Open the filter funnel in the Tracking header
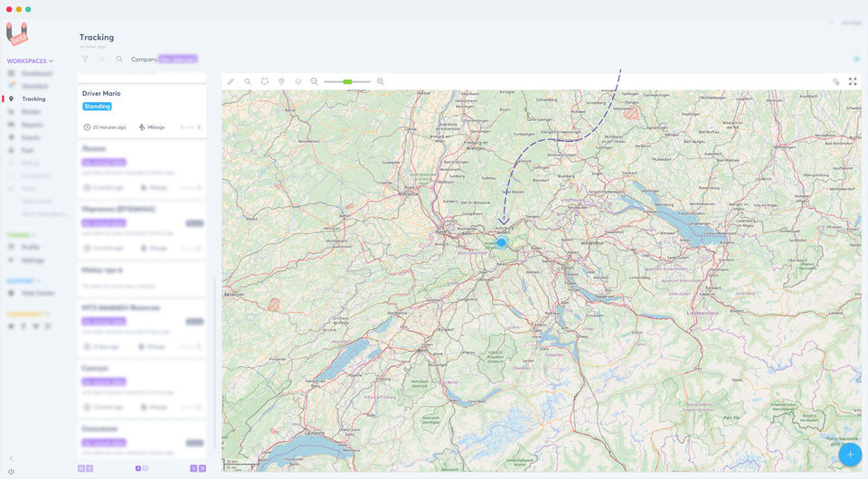Screen dimensions: 868x479 [x=85, y=59]
